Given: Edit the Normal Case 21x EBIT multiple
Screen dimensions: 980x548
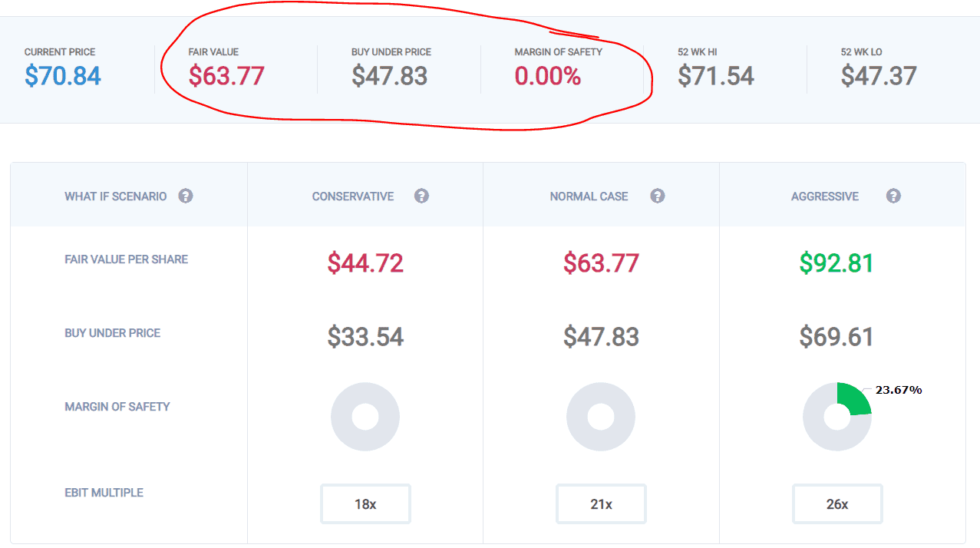Looking at the screenshot, I should pos(601,503).
